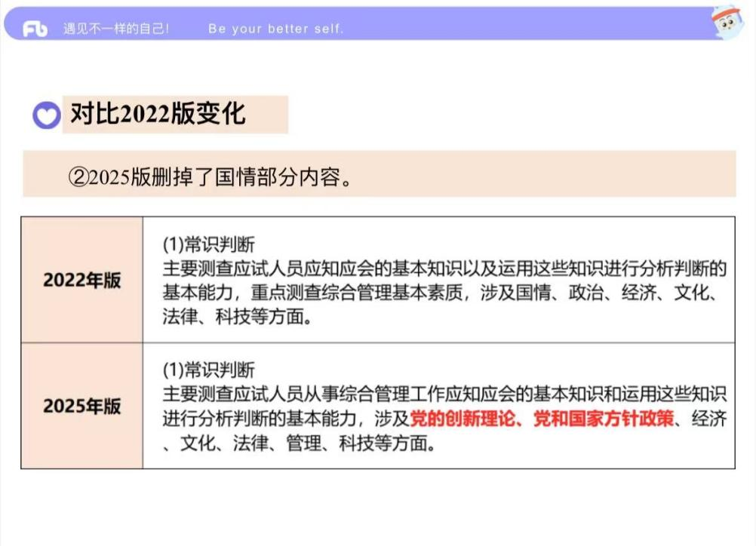Click an empty area of the purple header bar

coord(528,27)
